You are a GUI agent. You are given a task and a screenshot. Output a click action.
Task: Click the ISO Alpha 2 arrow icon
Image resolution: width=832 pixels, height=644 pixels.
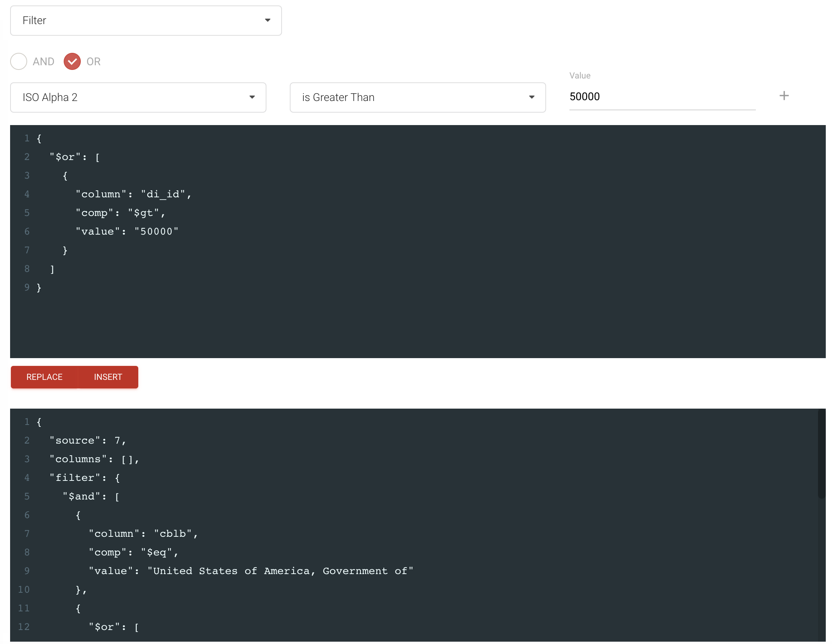click(x=252, y=97)
